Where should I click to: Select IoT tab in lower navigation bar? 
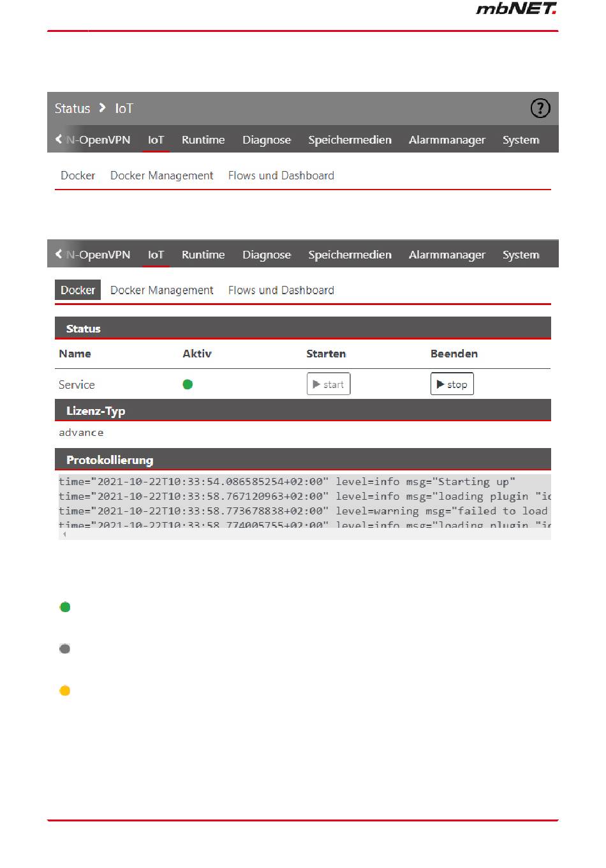156,255
